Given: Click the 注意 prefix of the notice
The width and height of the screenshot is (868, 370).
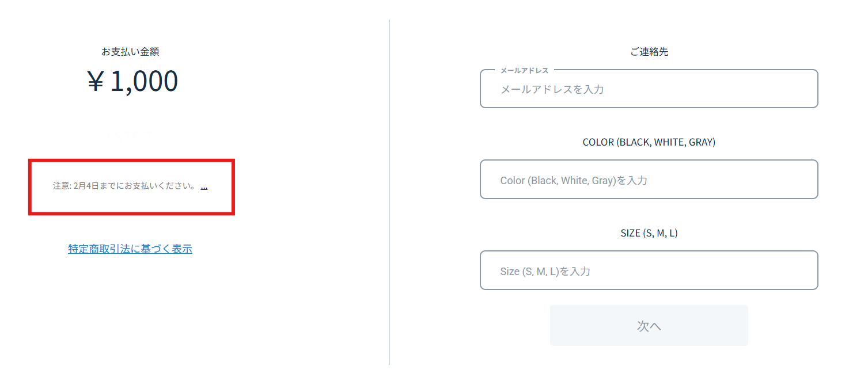Looking at the screenshot, I should click(61, 187).
